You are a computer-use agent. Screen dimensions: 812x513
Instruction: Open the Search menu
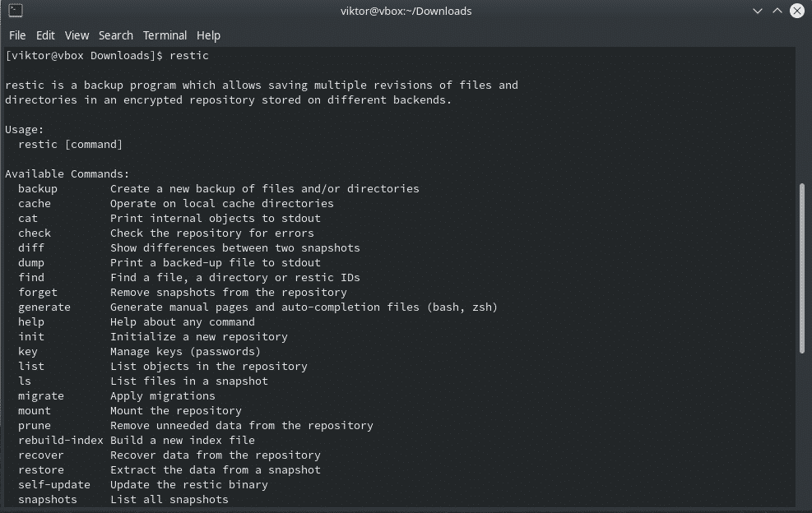[115, 35]
